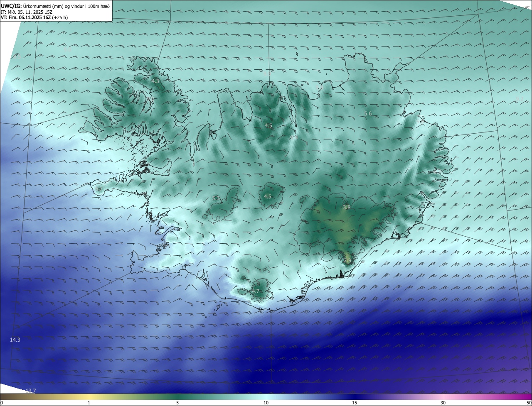Viewport: 532px width, 406px height.
Task: Click the 2.9 value label near Öræfajökull
Action: 347,261
